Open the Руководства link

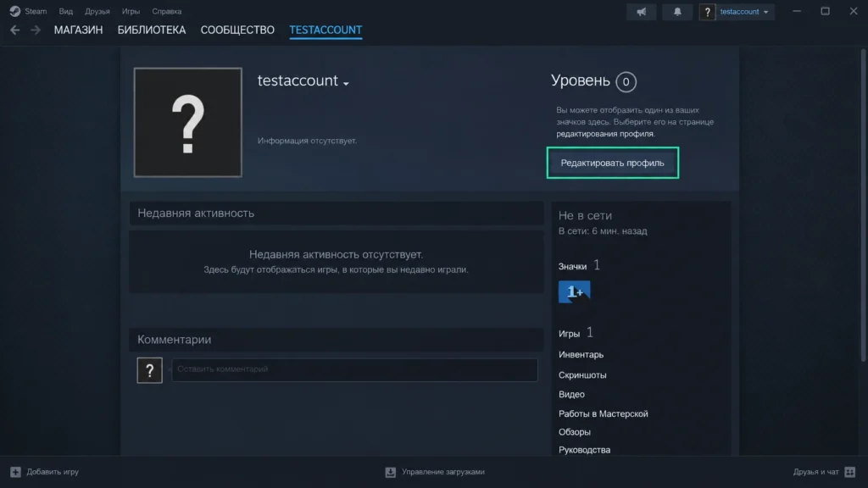pos(584,450)
